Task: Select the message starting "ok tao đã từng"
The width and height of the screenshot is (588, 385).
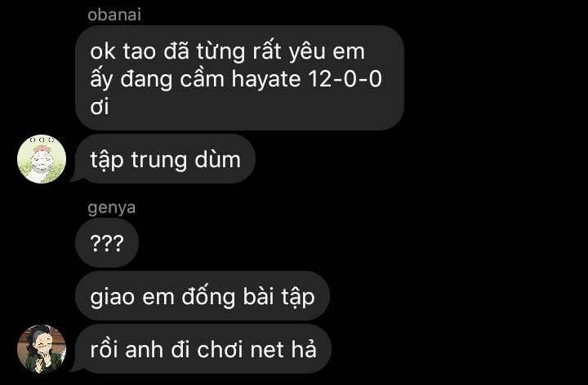Action: point(239,78)
